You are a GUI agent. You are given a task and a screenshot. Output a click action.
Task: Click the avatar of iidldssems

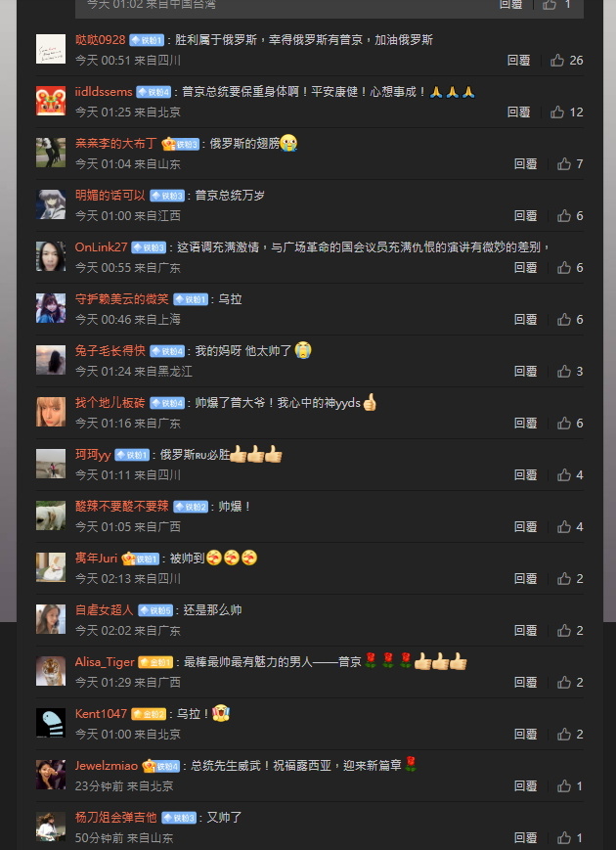pyautogui.click(x=51, y=101)
